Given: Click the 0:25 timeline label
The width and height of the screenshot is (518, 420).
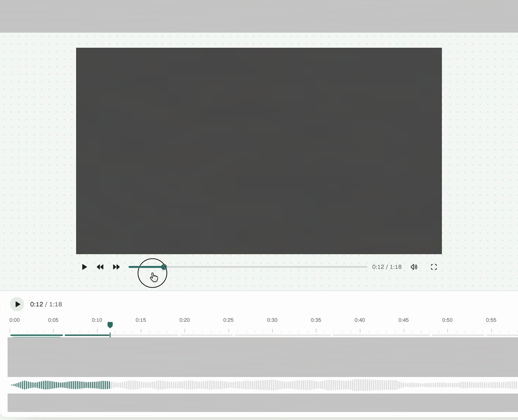Looking at the screenshot, I should click(x=228, y=320).
